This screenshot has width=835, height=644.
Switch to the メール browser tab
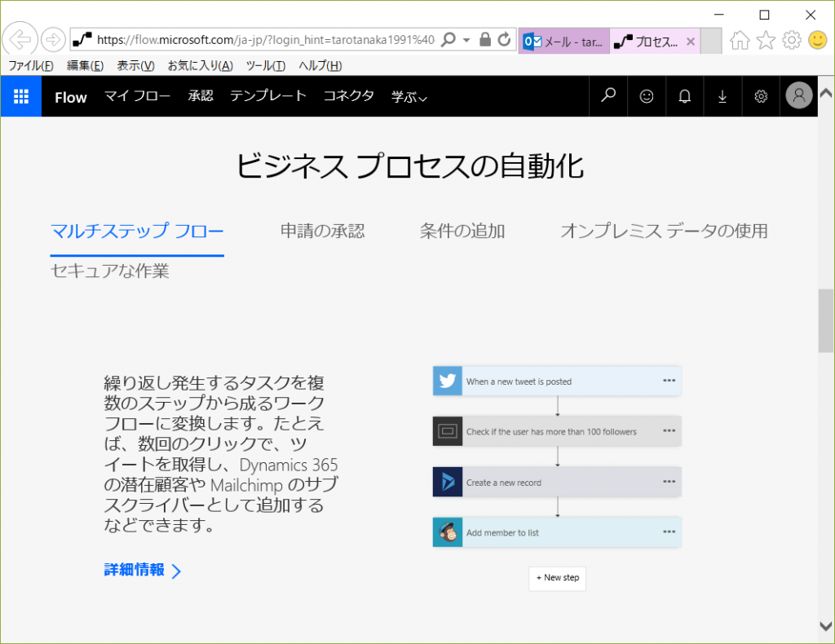click(564, 41)
